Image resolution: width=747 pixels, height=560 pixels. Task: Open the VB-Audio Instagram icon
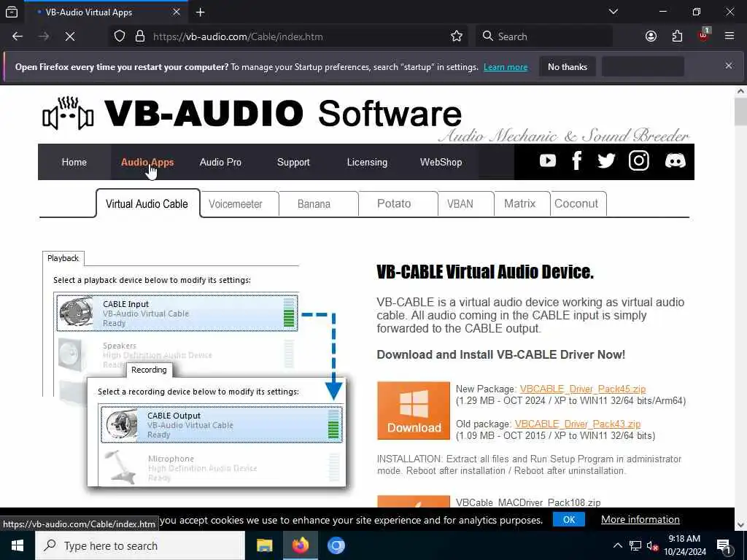tap(639, 161)
